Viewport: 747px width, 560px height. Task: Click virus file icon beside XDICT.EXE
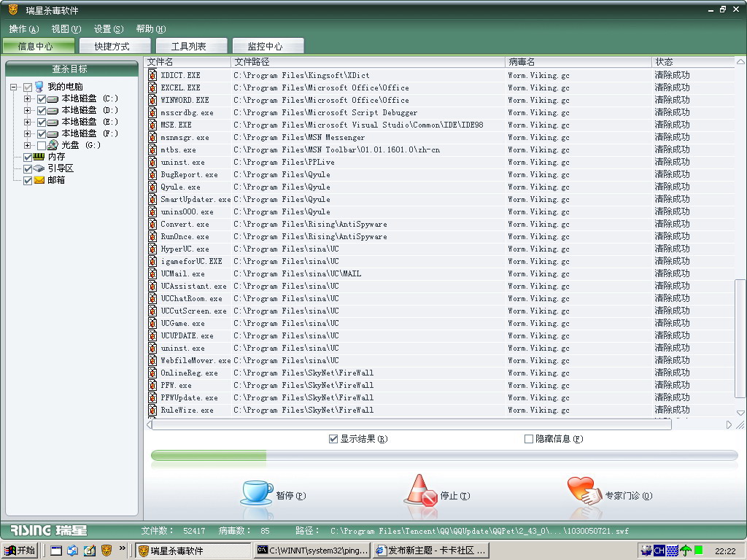pos(152,75)
